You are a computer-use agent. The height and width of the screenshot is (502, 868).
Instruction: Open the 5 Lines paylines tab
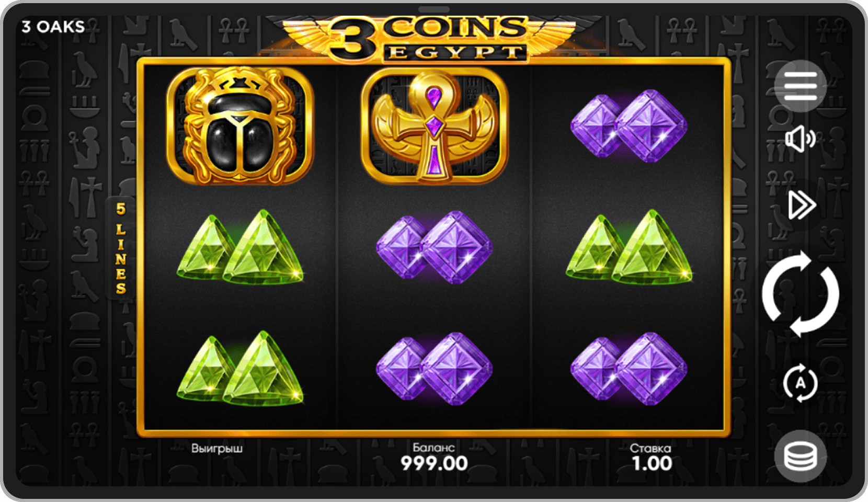[121, 248]
